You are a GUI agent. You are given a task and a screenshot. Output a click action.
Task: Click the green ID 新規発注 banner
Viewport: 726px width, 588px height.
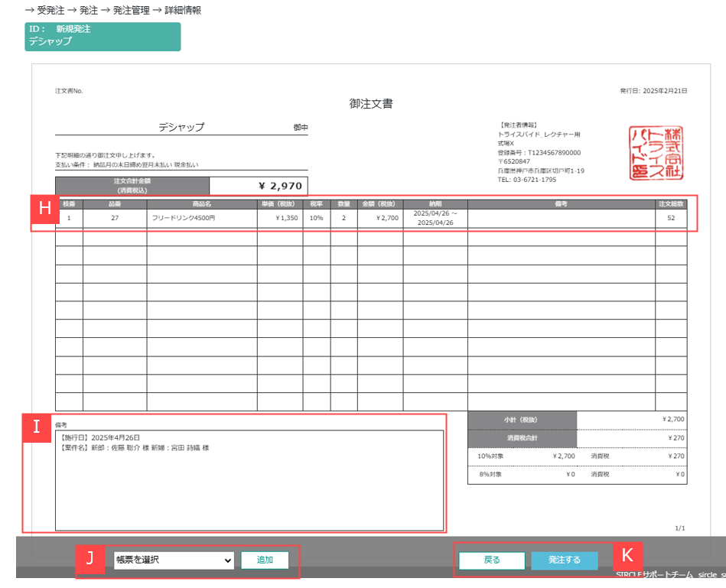[x=103, y=36]
